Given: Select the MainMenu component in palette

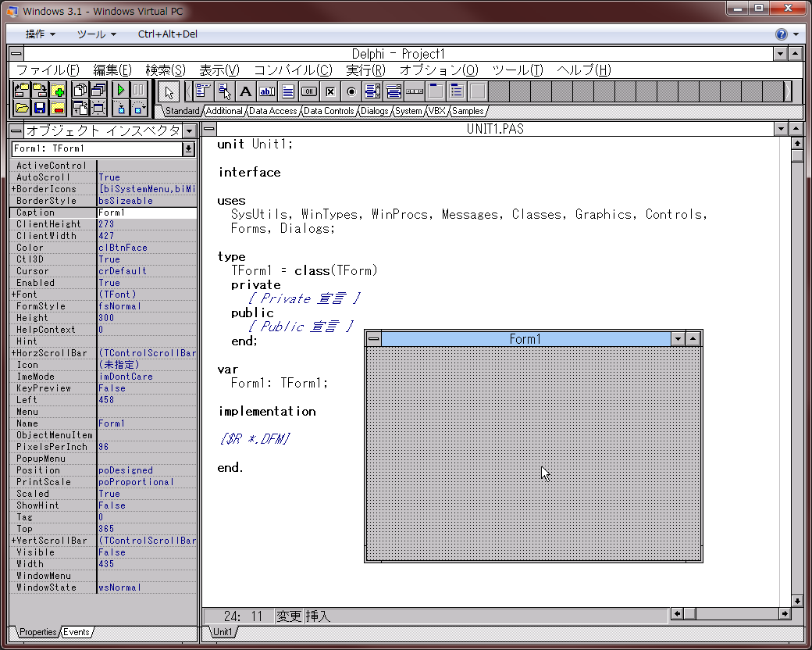Looking at the screenshot, I should (203, 91).
